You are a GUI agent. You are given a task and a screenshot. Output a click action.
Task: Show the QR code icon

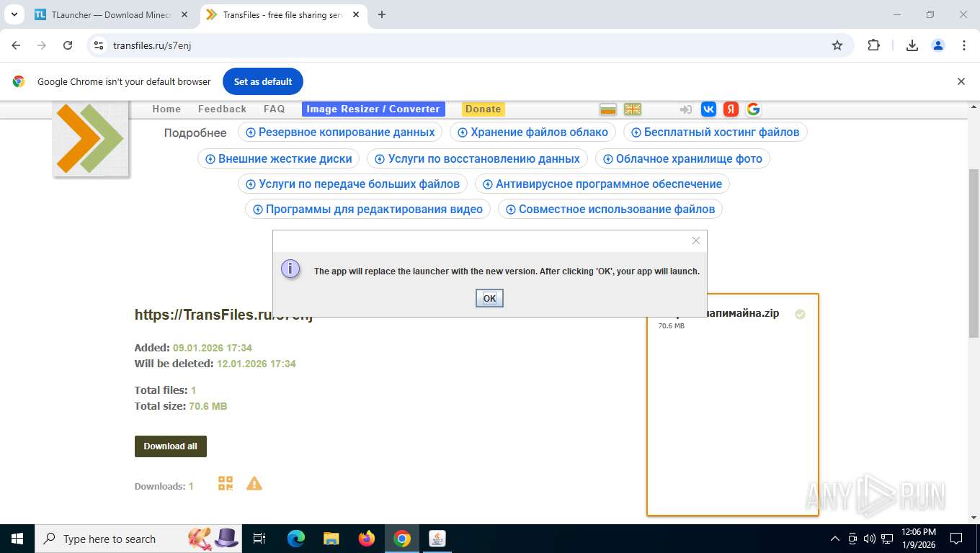pyautogui.click(x=226, y=483)
